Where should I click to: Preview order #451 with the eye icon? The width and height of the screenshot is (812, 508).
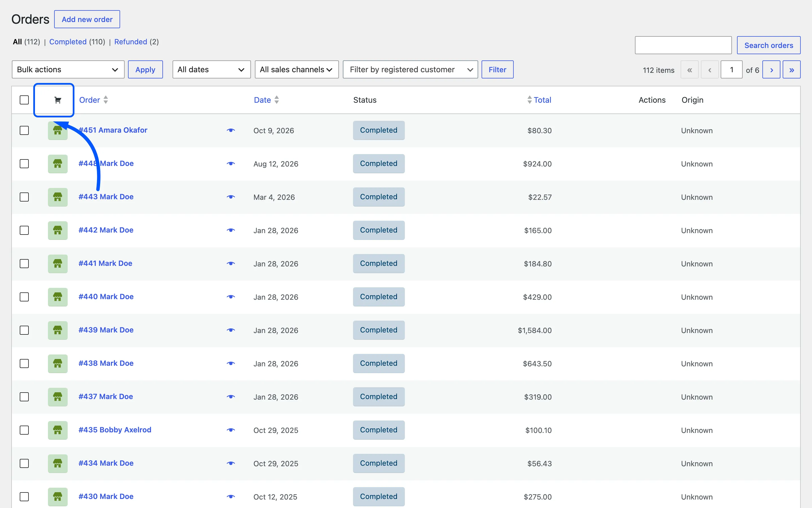[x=231, y=130]
